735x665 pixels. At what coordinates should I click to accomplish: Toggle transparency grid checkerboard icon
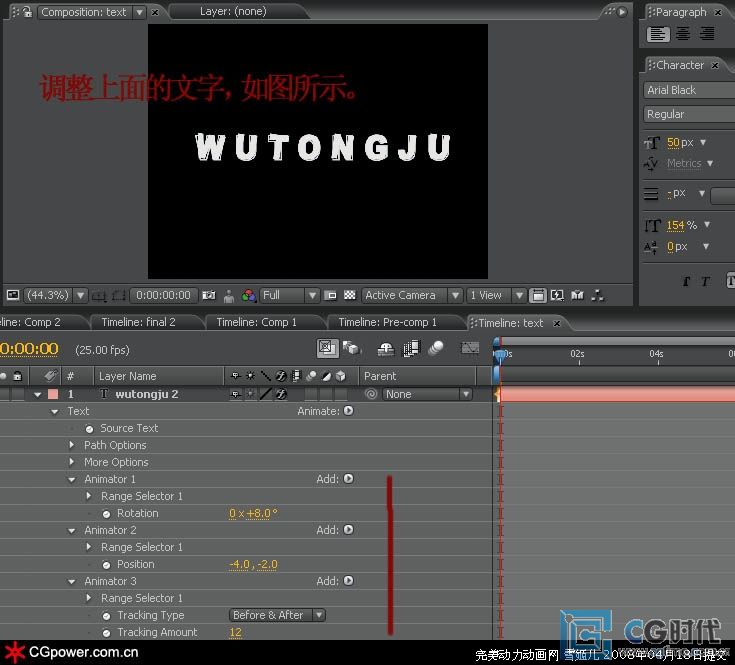[350, 295]
